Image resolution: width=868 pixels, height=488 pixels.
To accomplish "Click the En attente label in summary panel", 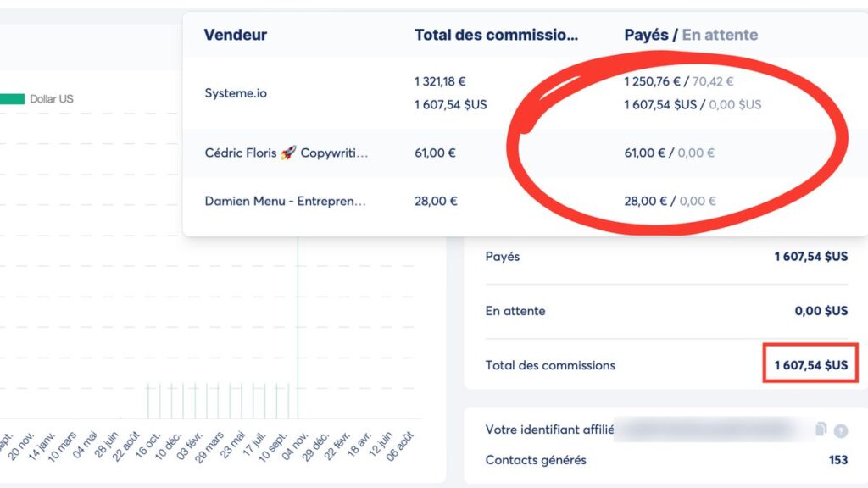I will point(515,311).
